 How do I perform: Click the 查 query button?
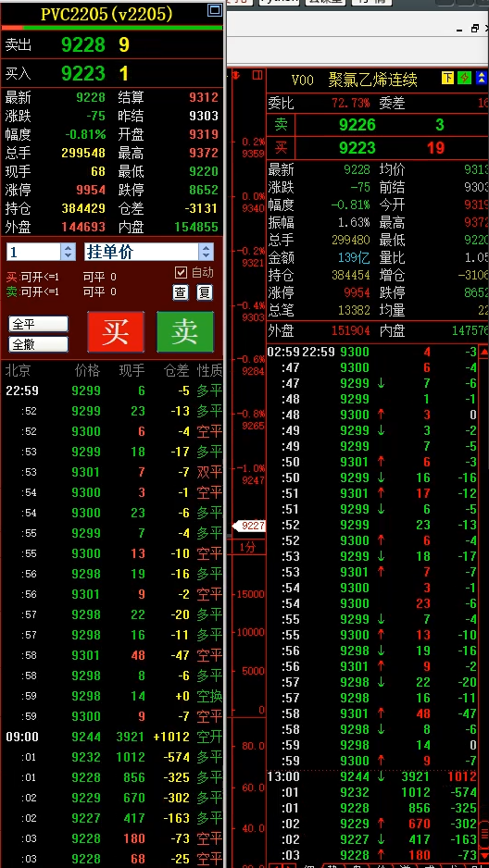[x=181, y=292]
